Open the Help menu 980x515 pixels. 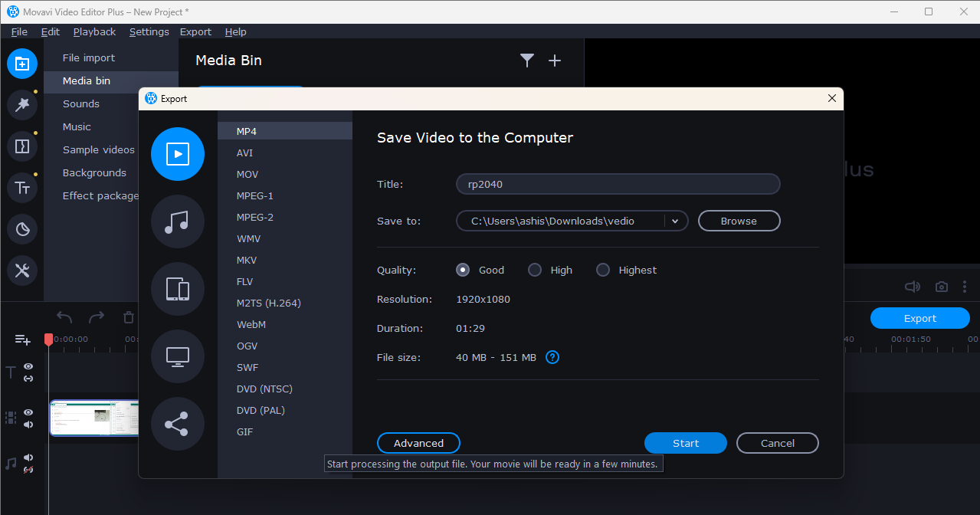pos(235,31)
